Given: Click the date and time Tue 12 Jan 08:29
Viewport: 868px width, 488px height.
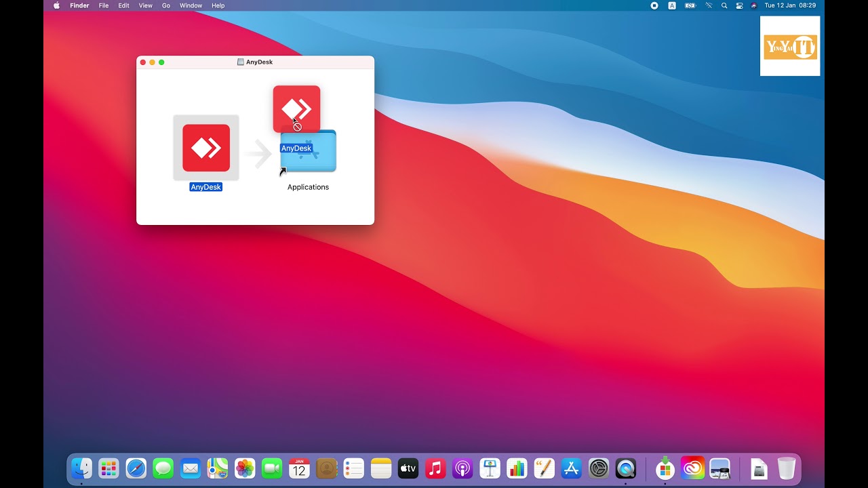Looking at the screenshot, I should pyautogui.click(x=790, y=5).
